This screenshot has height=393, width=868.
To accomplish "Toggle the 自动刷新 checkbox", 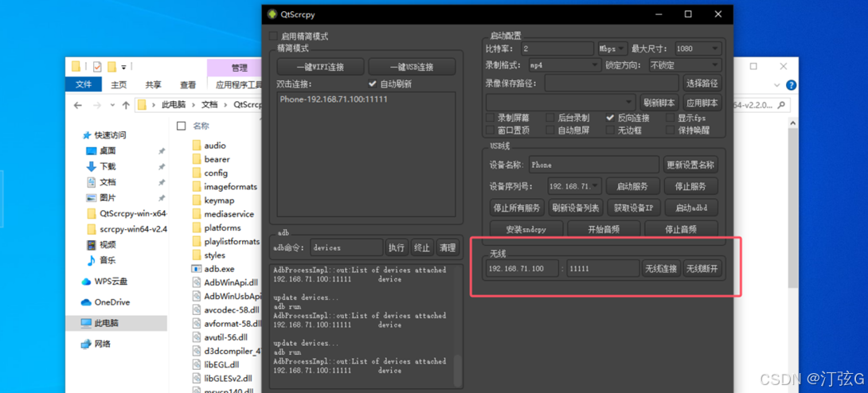I will [372, 84].
